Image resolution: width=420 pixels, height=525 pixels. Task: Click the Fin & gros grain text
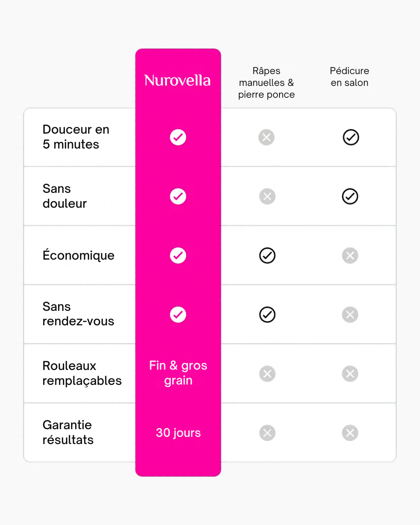click(178, 373)
